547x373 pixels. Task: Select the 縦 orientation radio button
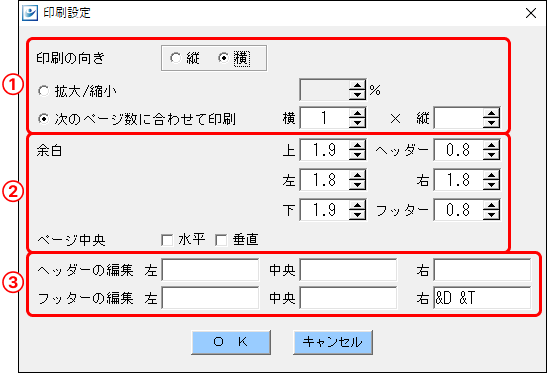[x=175, y=58]
